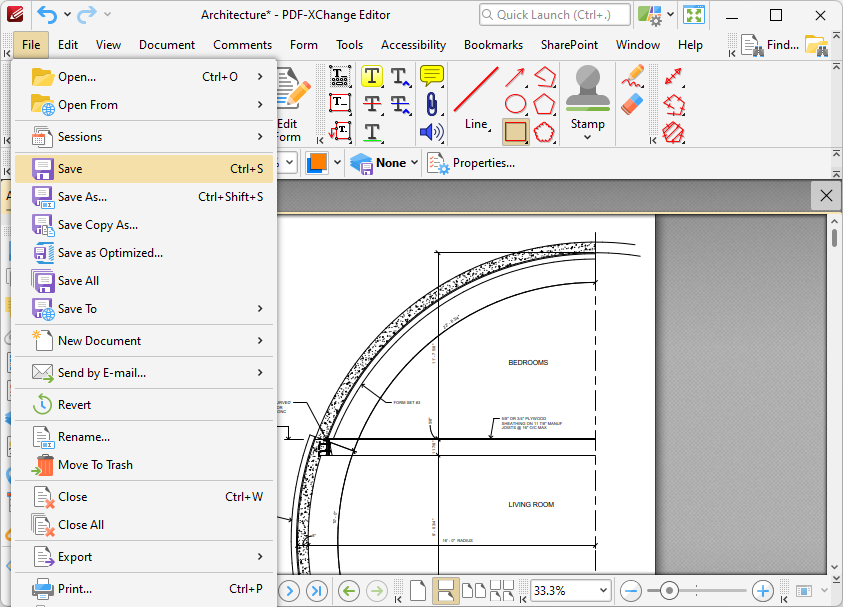
Task: Click the zoom in plus button
Action: click(762, 591)
